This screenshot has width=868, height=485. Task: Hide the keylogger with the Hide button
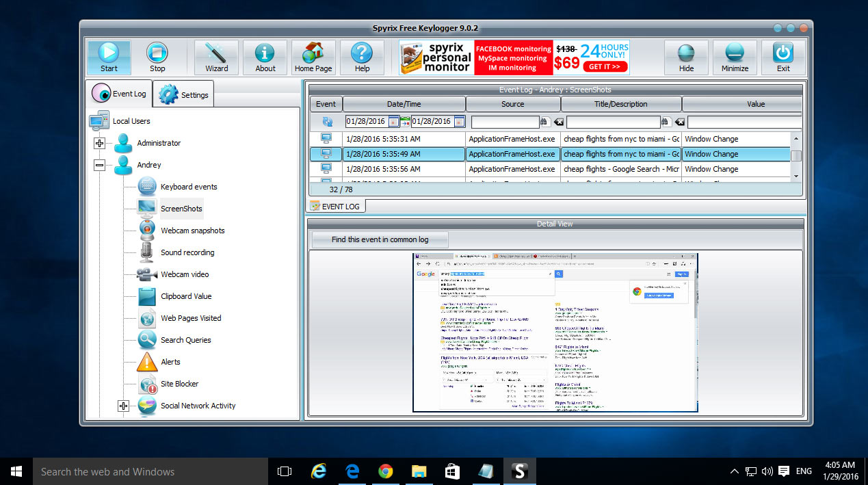pyautogui.click(x=686, y=57)
